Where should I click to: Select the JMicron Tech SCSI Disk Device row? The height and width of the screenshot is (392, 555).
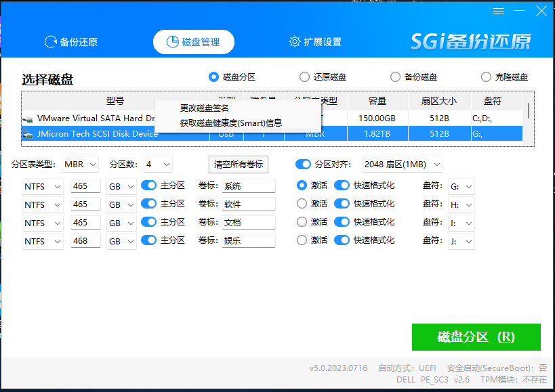[x=272, y=133]
